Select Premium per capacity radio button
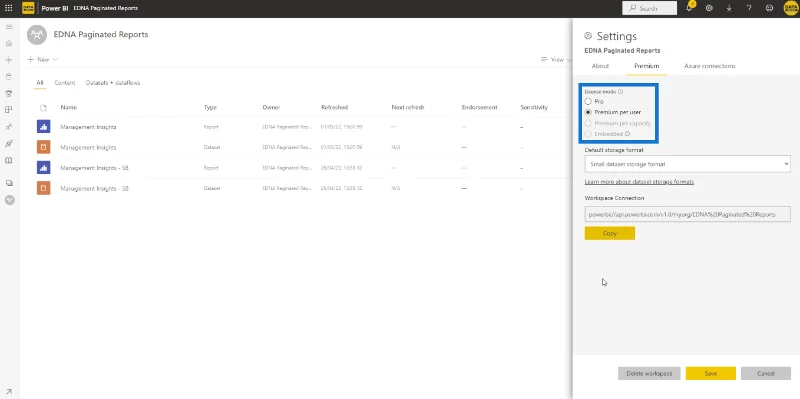Screen dimensions: 800x399 click(x=588, y=123)
